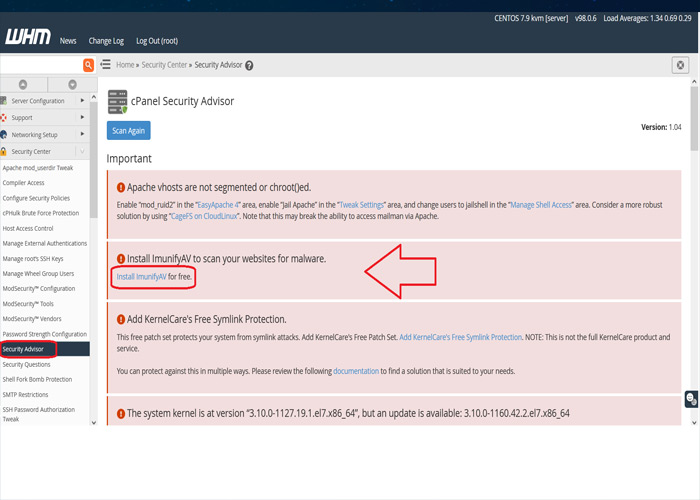Click the sidebar expand-all down arrow icon
The width and height of the screenshot is (700, 500).
tap(72, 85)
